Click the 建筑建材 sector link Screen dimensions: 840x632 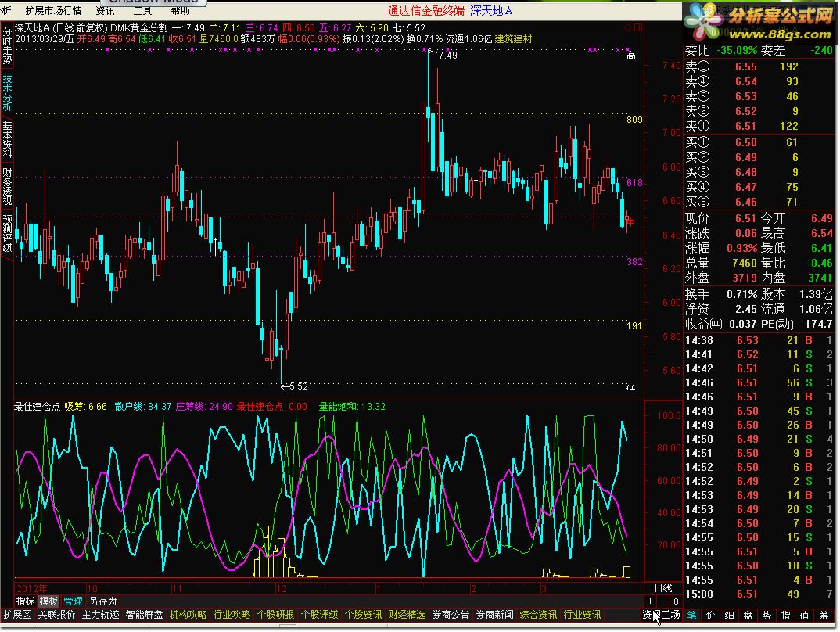pyautogui.click(x=513, y=39)
